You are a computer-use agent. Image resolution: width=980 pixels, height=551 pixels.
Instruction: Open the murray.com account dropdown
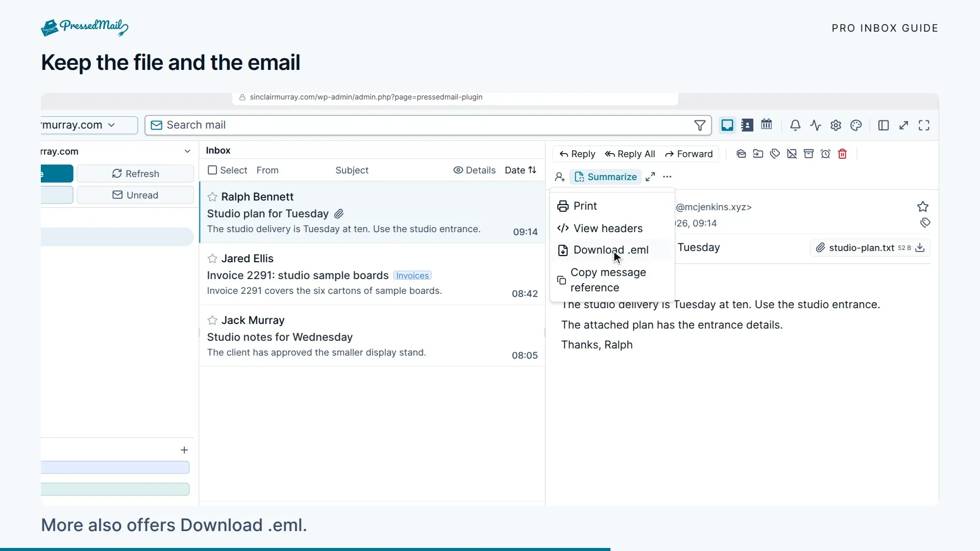[89, 126]
